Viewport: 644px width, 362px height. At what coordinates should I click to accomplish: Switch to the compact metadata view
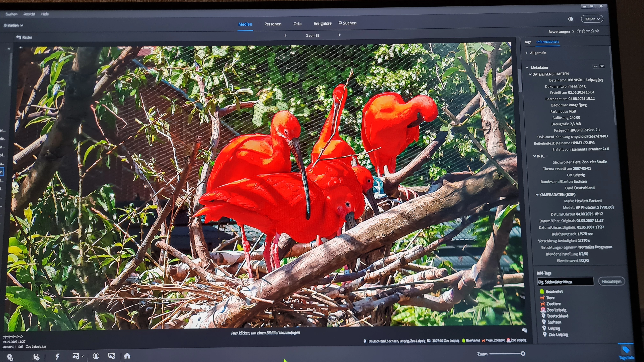[x=595, y=66]
